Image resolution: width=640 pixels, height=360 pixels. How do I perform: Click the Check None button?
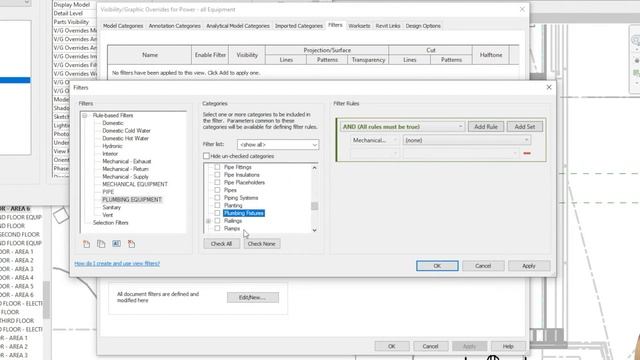click(262, 244)
